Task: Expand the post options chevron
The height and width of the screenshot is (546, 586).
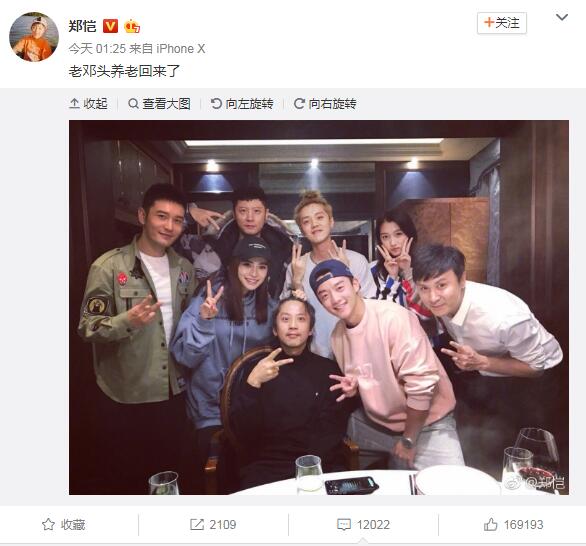Action: (x=562, y=18)
